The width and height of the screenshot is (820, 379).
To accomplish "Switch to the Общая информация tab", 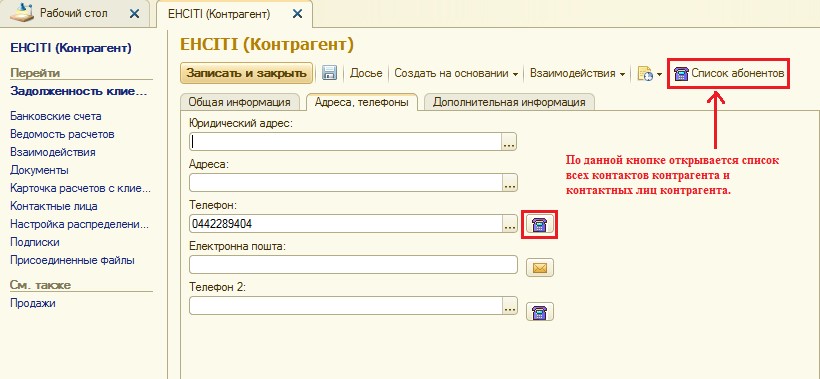I will pyautogui.click(x=240, y=102).
